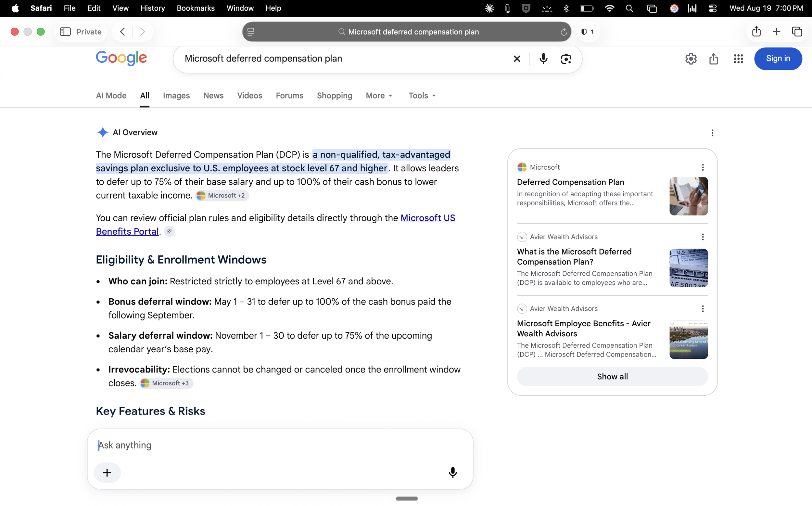
Task: Clear the Google search box with X
Action: [517, 59]
